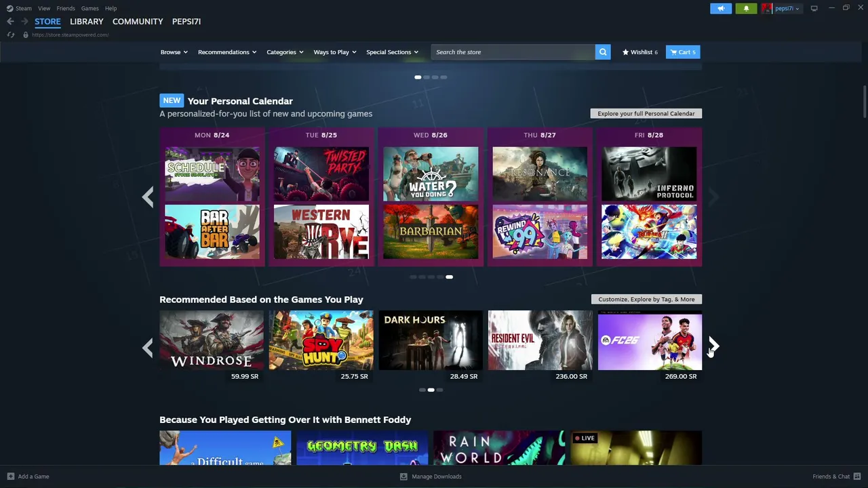Select the last Personal Calendar page dot

coord(449,277)
